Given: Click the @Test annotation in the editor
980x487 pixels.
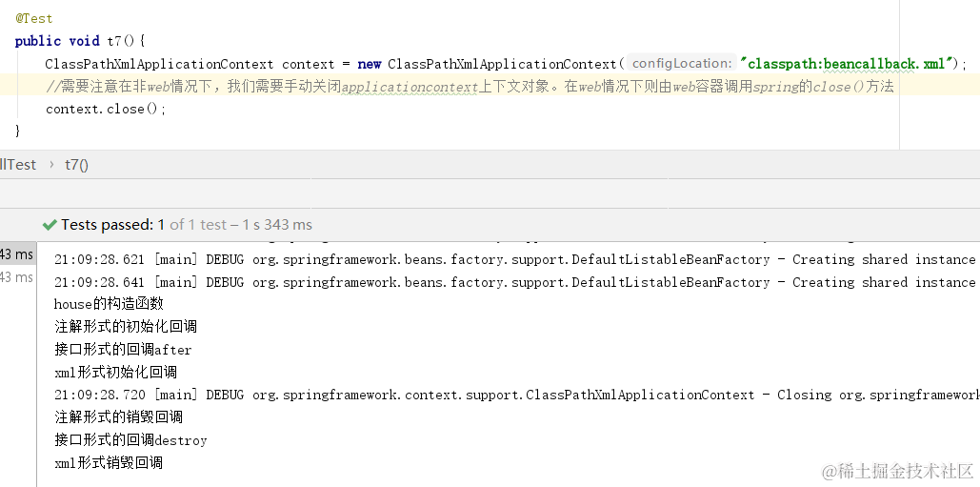Looking at the screenshot, I should click(x=34, y=19).
